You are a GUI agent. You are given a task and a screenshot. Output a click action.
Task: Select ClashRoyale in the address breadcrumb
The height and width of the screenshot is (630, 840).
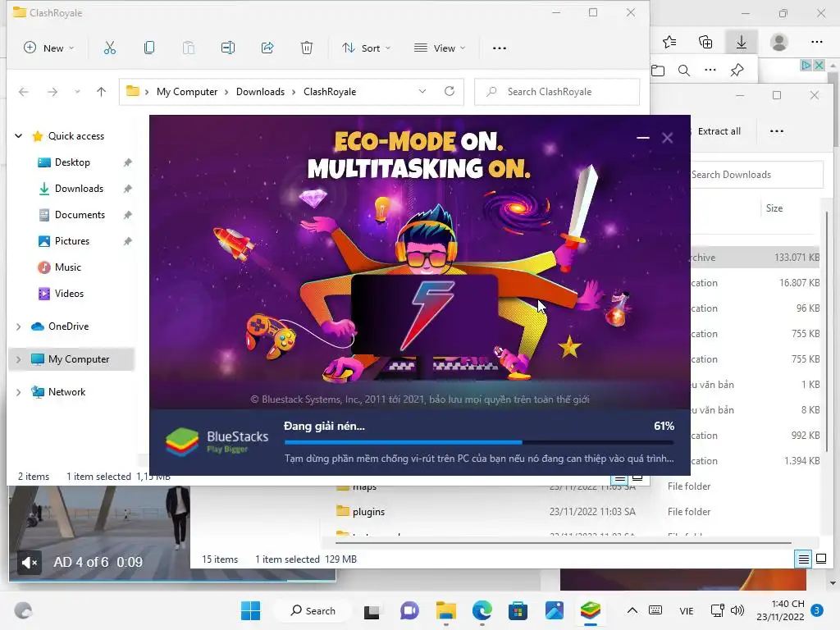click(330, 92)
